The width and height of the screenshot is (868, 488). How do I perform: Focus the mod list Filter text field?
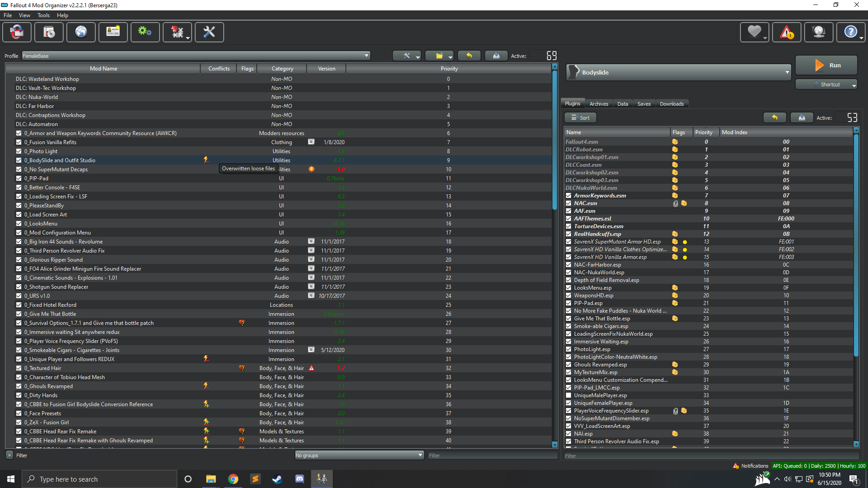point(493,455)
